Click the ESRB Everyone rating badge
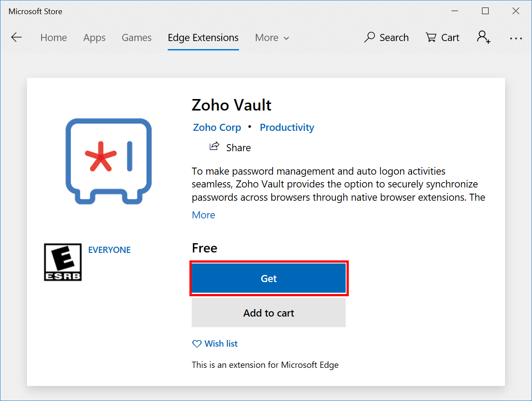Viewport: 532px width, 401px height. point(63,262)
